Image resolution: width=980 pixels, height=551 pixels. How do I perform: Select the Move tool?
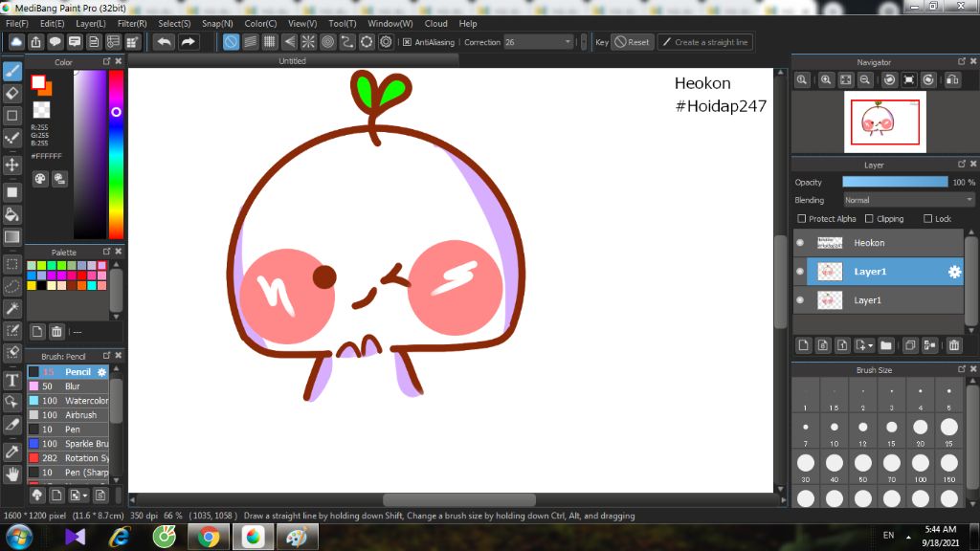(11, 165)
